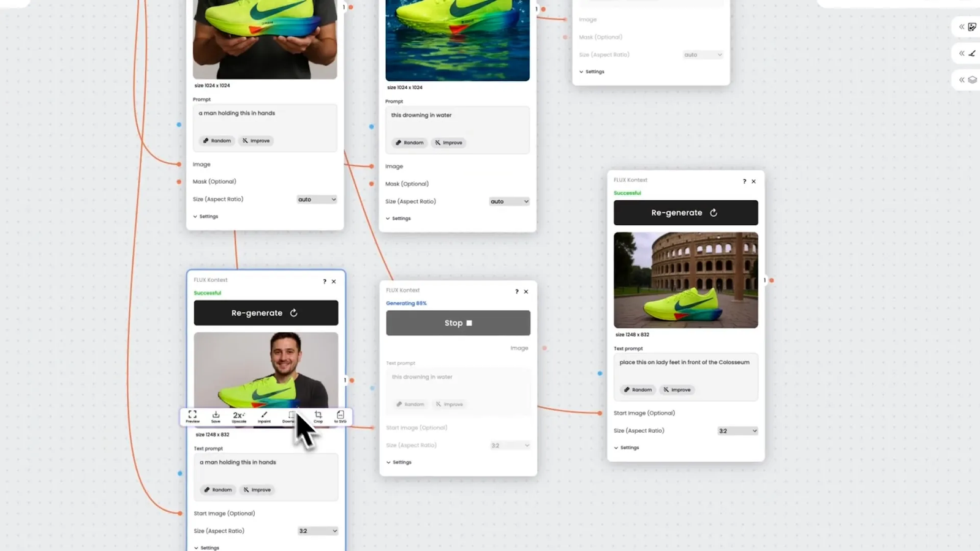Expand the brush side panel
This screenshot has width=980, height=551.
967,53
